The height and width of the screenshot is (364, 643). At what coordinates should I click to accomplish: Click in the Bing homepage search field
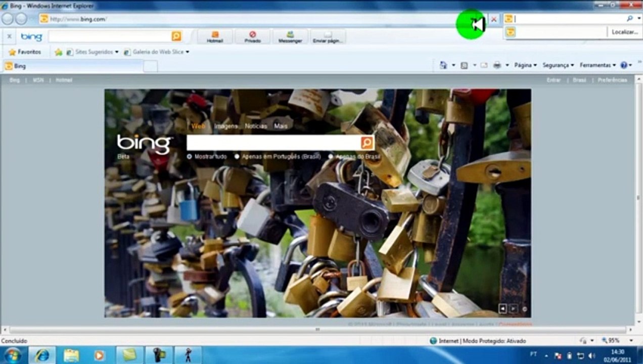(274, 143)
